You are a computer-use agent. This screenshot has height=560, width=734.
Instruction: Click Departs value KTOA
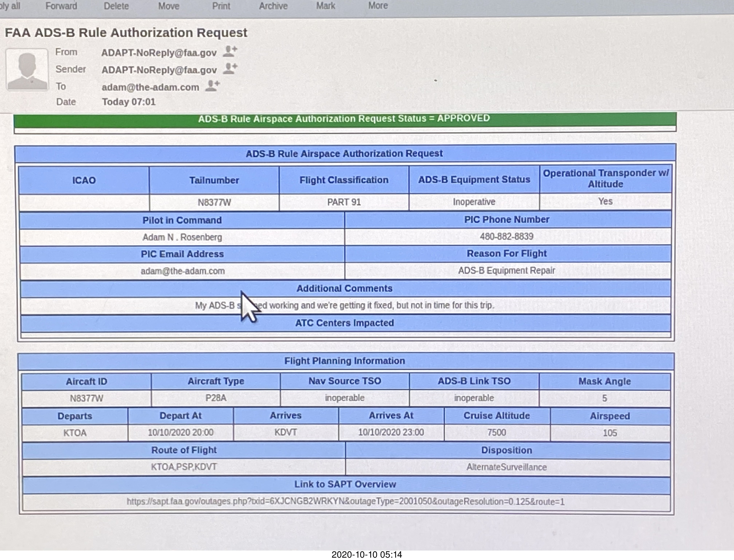75,433
